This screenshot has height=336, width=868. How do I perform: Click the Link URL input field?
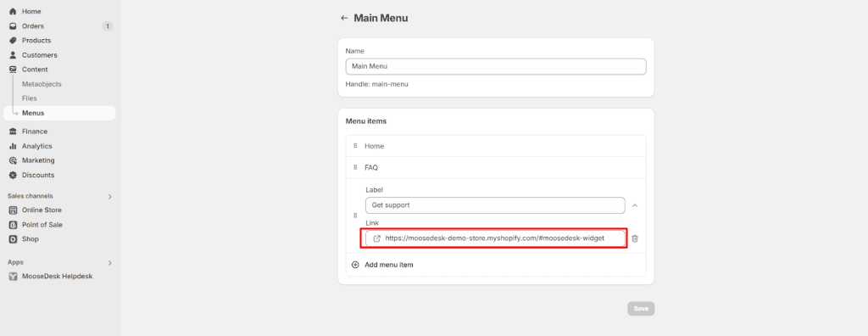click(495, 238)
